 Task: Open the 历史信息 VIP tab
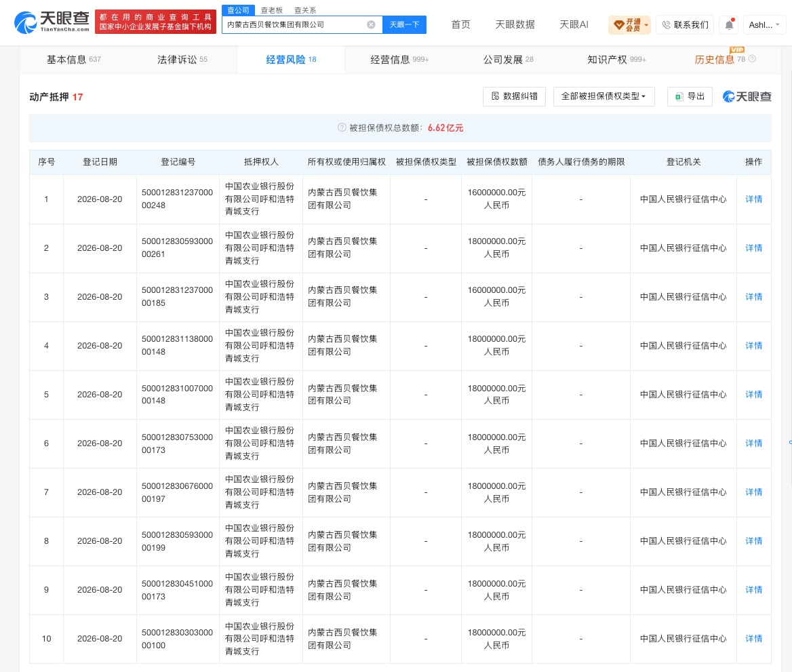[719, 60]
